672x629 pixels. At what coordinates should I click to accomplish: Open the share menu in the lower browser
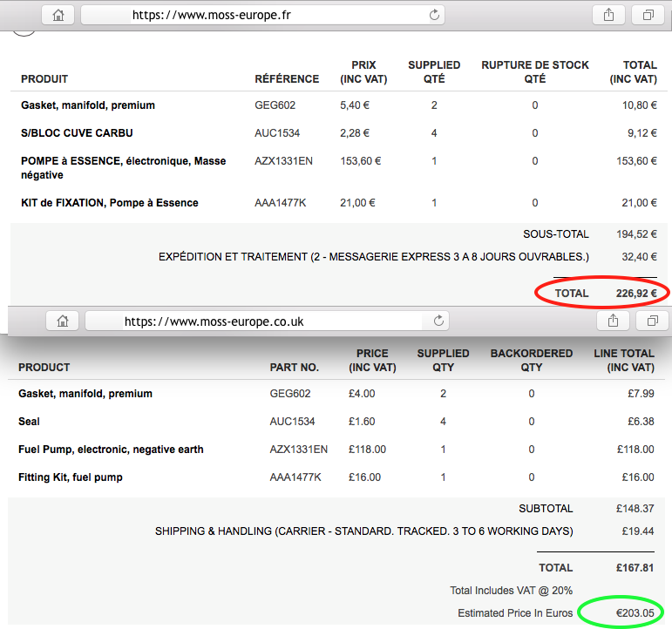[x=613, y=321]
